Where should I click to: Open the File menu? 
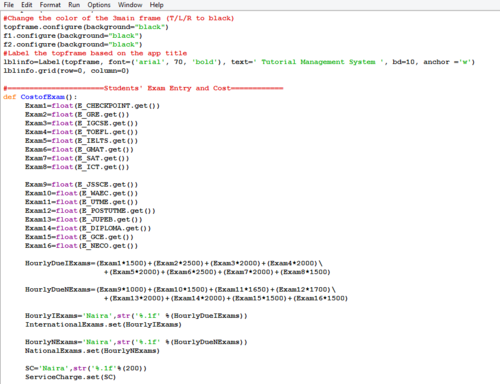click(9, 5)
